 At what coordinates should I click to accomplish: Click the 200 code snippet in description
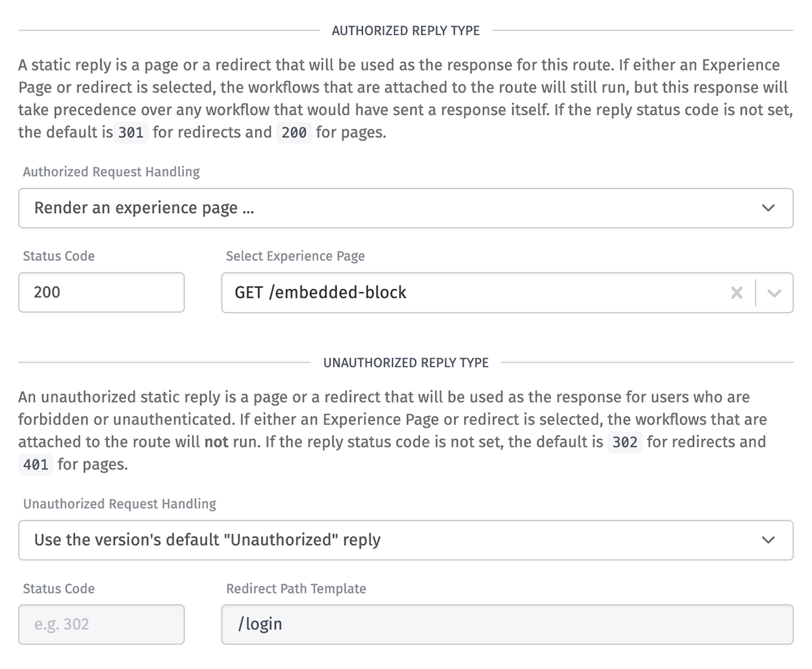294,133
